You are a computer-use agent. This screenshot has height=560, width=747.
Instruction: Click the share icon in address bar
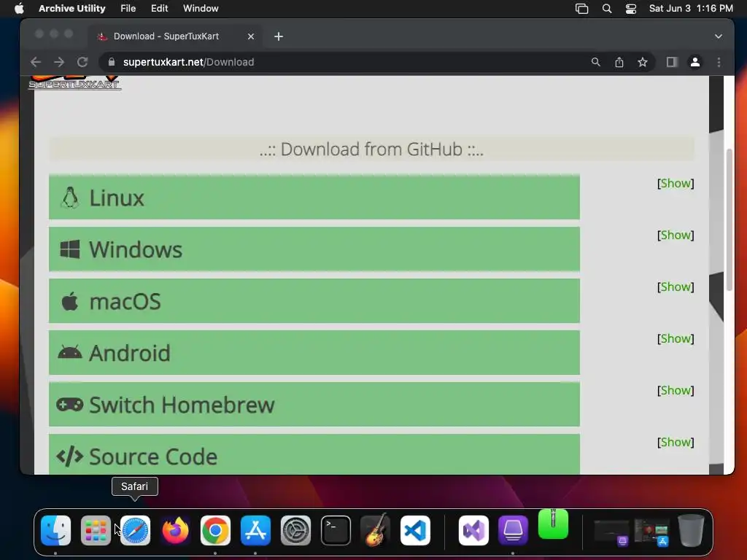point(619,62)
